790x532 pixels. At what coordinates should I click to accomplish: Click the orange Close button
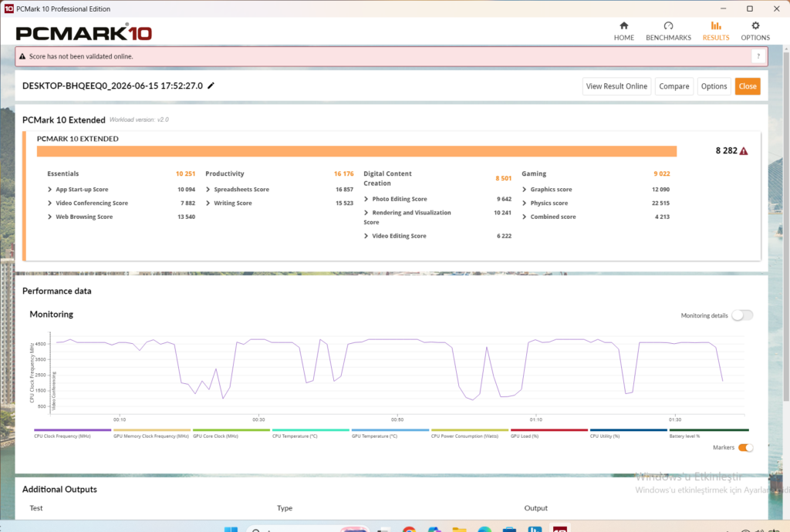(x=747, y=86)
